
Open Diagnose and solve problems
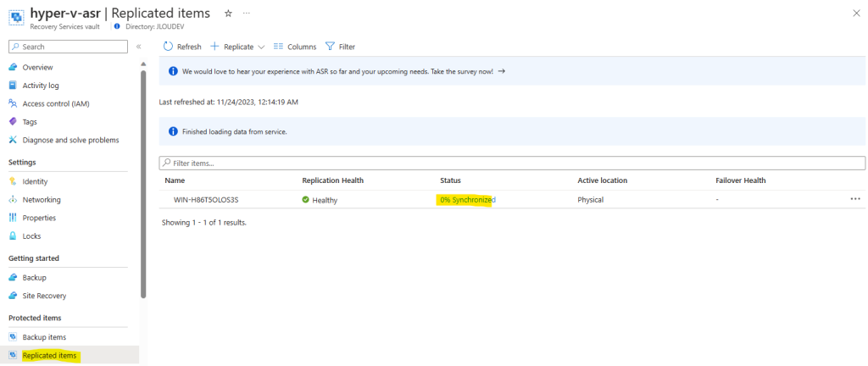[x=70, y=140]
